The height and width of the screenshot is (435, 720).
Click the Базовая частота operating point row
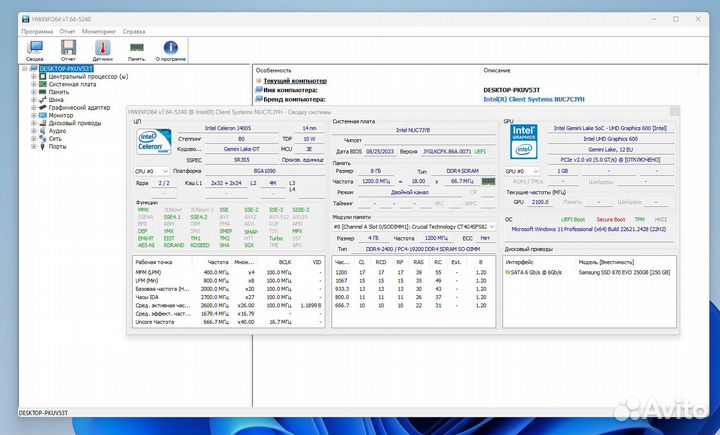[x=228, y=289]
